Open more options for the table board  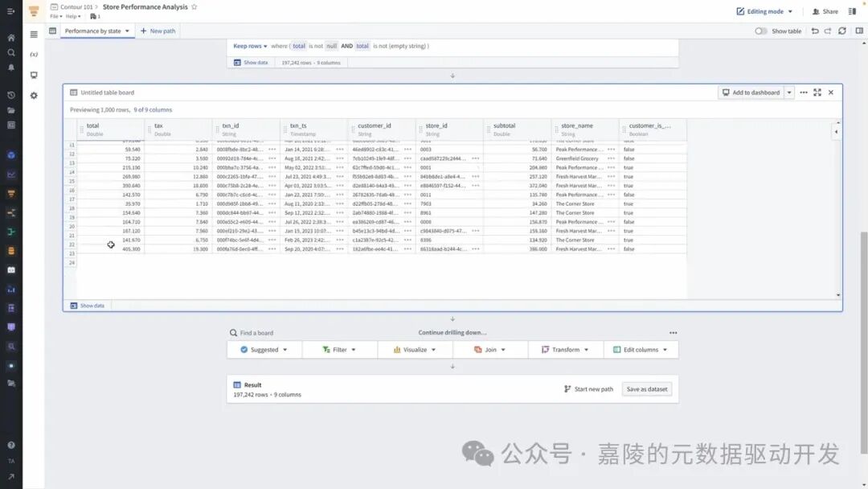803,92
